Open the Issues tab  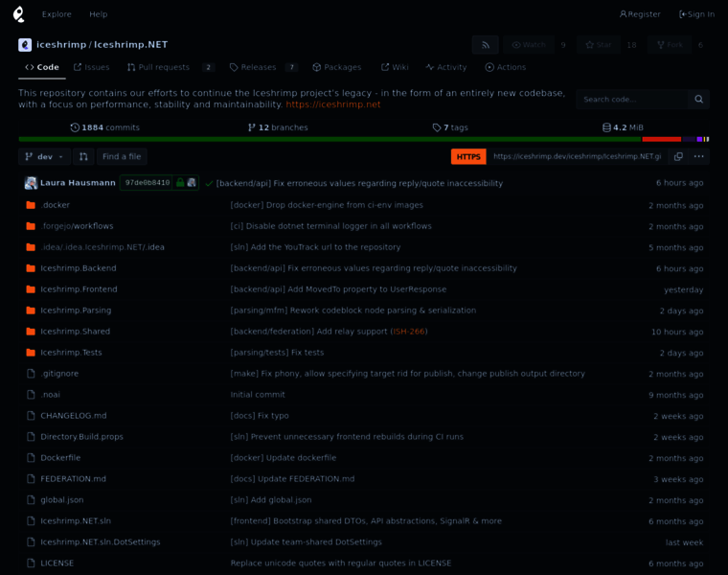pyautogui.click(x=91, y=67)
